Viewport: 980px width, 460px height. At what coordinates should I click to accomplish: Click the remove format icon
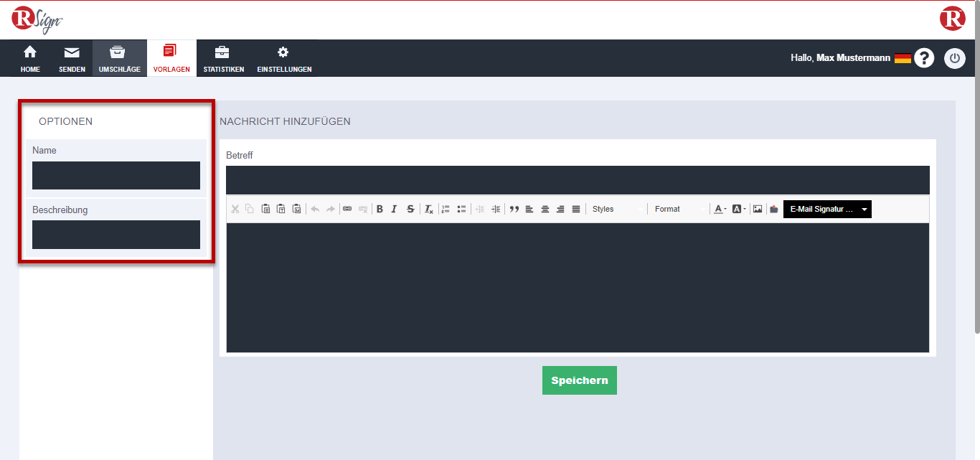coord(428,209)
